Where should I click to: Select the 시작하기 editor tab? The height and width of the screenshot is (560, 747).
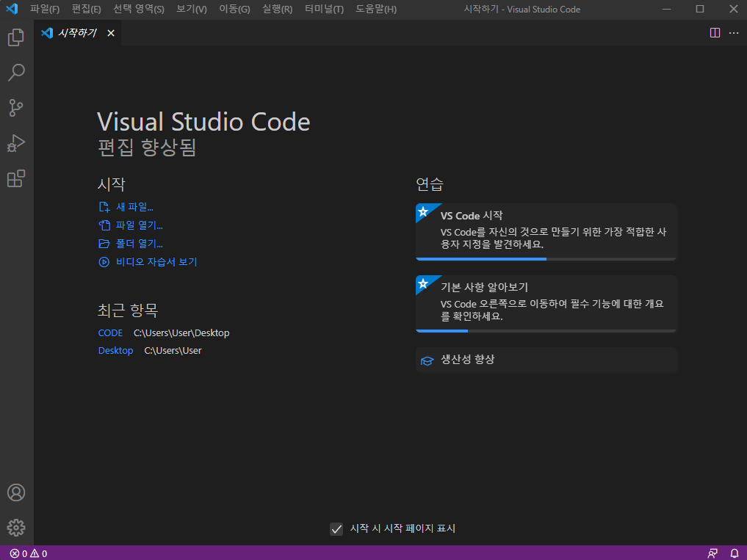tap(78, 33)
